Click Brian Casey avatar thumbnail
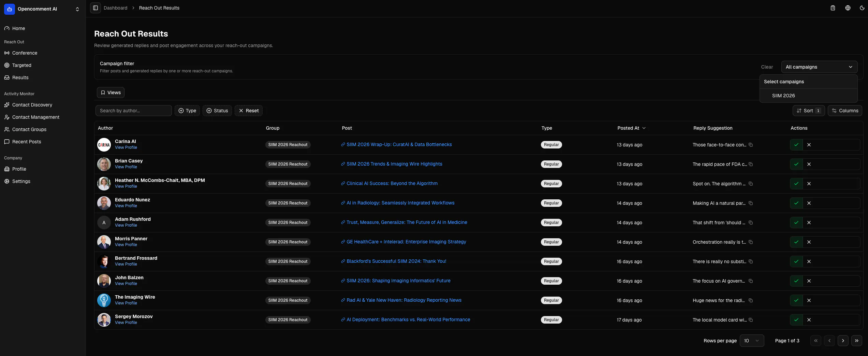The image size is (868, 356). pyautogui.click(x=104, y=164)
